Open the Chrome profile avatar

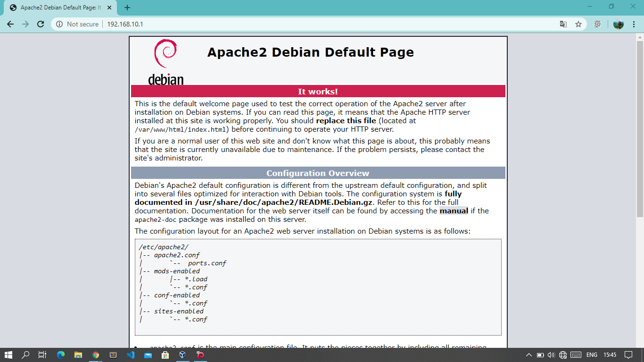coord(619,24)
